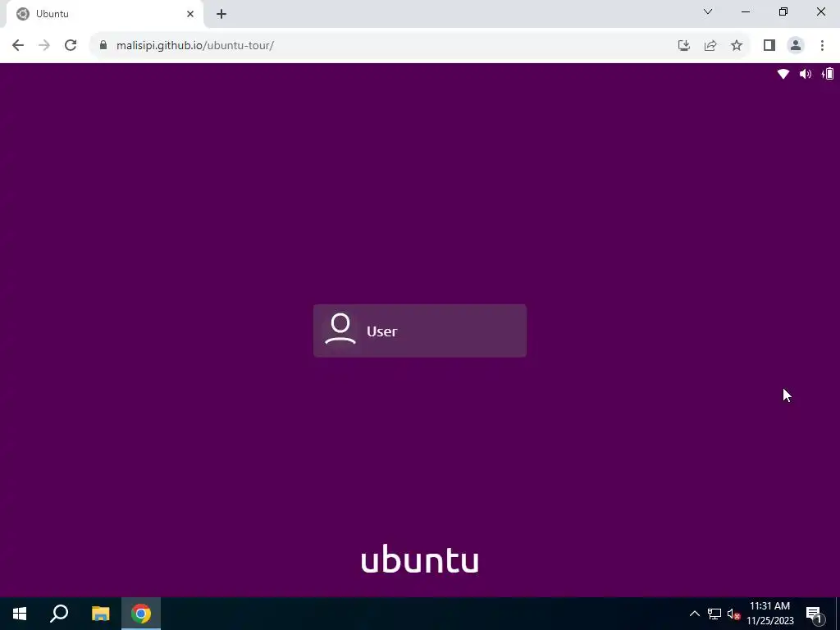Click the Ubuntu wifi status icon
This screenshot has height=630, width=840.
pyautogui.click(x=783, y=74)
